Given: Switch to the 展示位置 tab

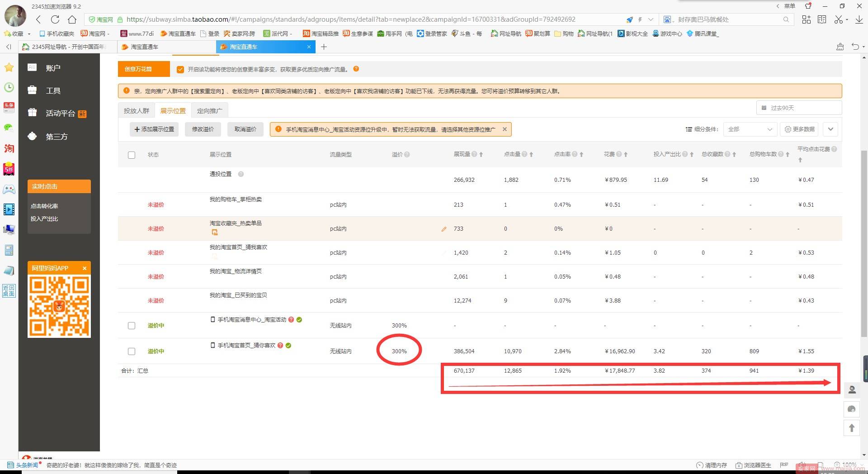Looking at the screenshot, I should click(173, 111).
